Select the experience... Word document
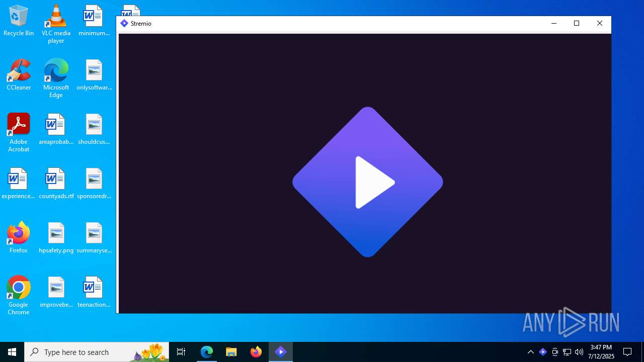Image resolution: width=644 pixels, height=362 pixels. tap(19, 184)
